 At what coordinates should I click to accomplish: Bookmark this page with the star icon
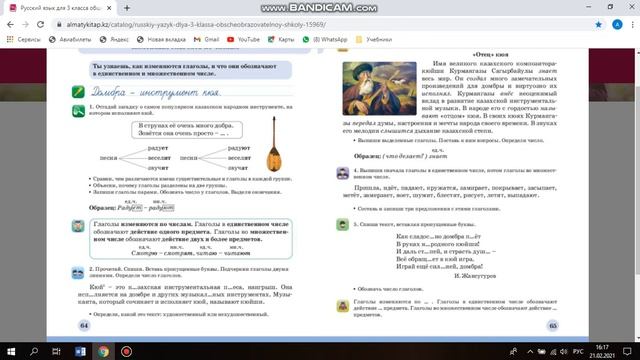[598, 24]
